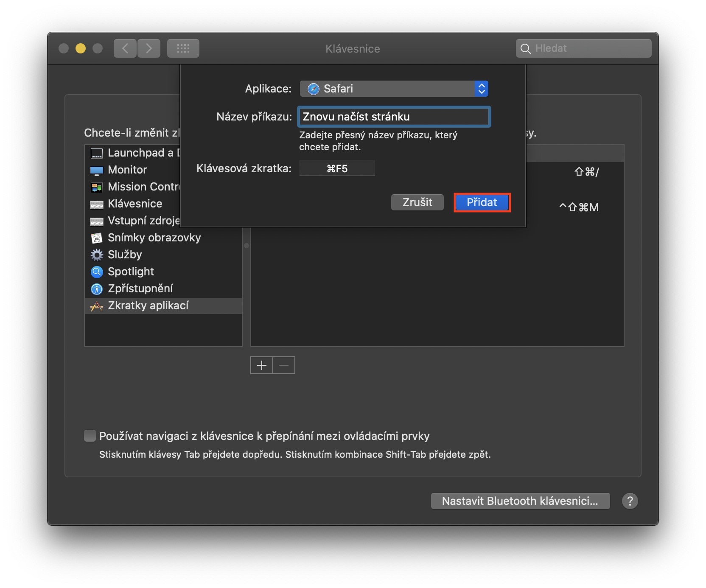Go back with the left chevron toolbar button
Image resolution: width=706 pixels, height=588 pixels.
pos(125,48)
